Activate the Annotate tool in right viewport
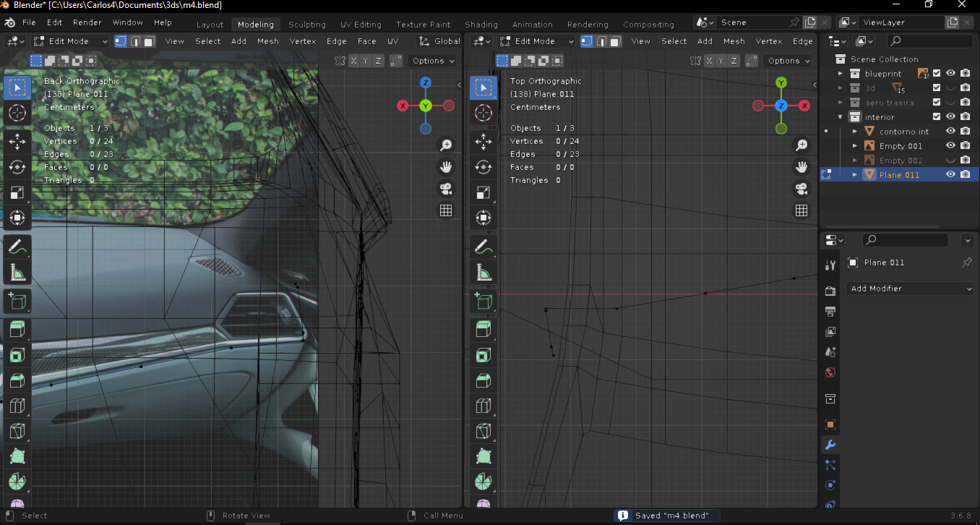 coord(483,247)
